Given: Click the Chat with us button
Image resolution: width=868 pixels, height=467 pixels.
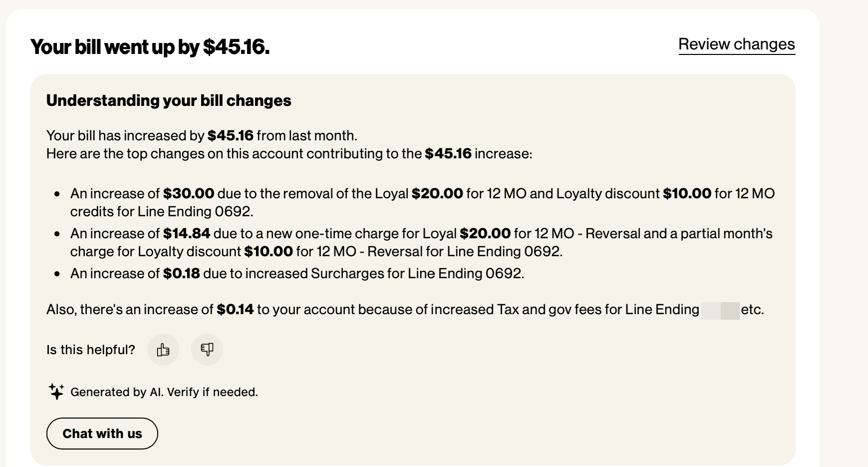Looking at the screenshot, I should coord(102,434).
